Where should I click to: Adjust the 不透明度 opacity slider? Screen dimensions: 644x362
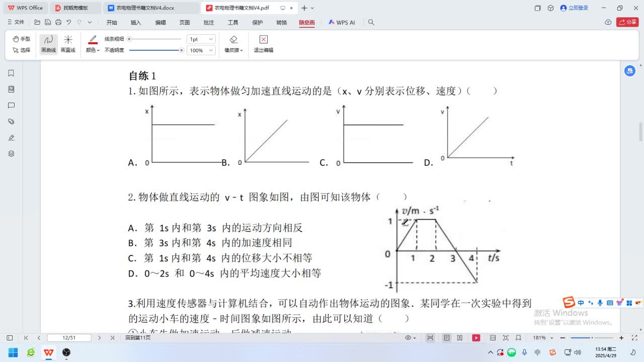coord(156,50)
